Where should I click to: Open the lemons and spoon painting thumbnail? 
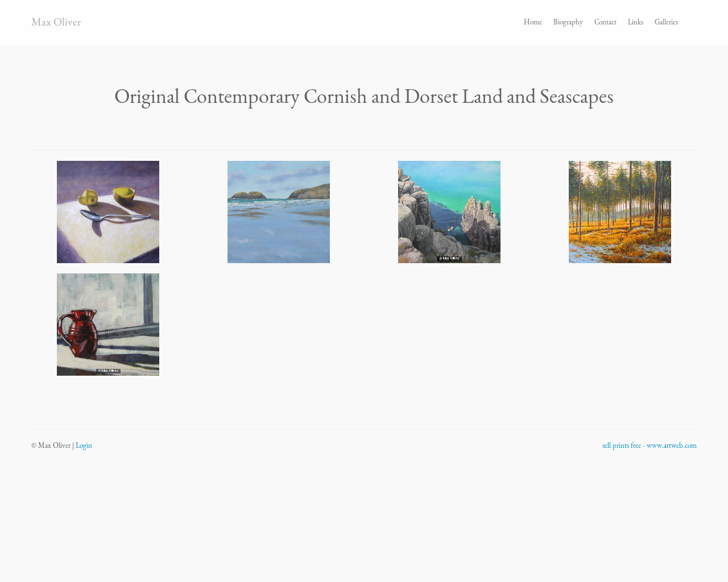point(108,212)
